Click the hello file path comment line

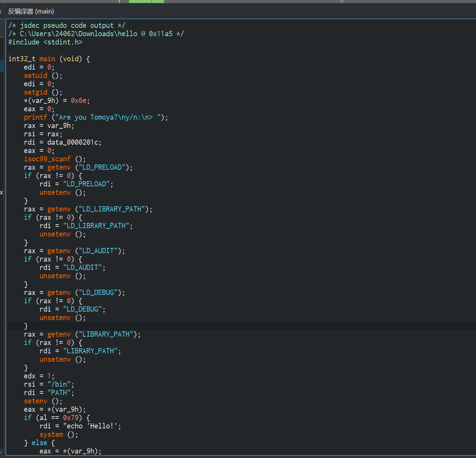click(x=96, y=33)
